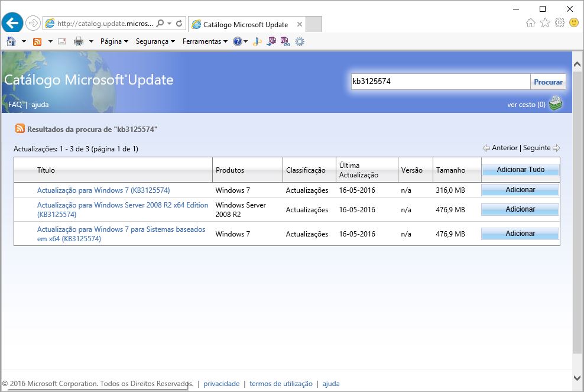Click the kb3125574 search box
The image size is (584, 392).
click(440, 81)
